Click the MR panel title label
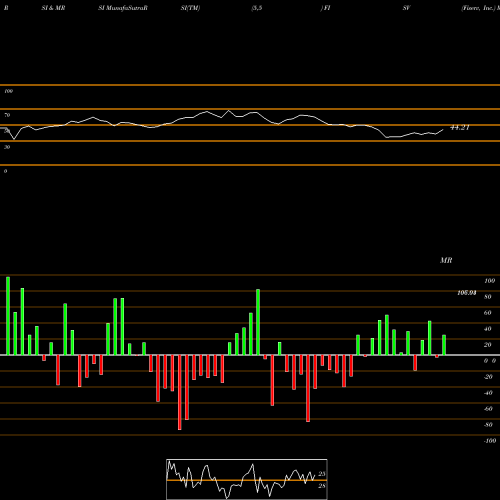This screenshot has height=500, width=500. point(446,260)
